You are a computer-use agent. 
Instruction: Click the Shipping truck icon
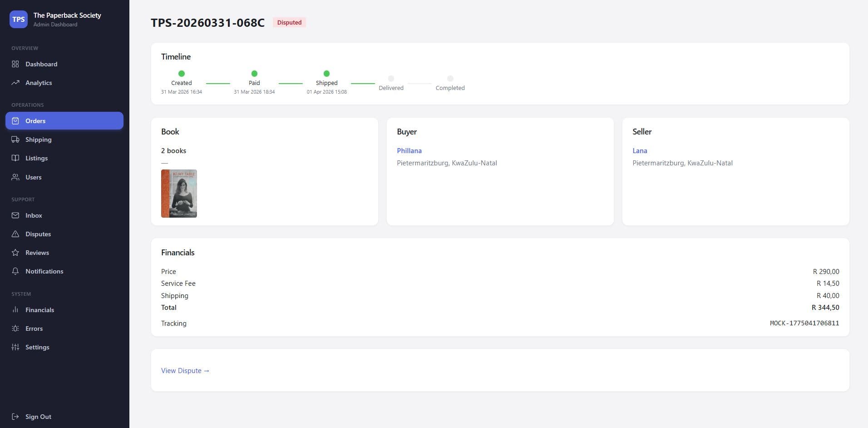click(x=15, y=139)
